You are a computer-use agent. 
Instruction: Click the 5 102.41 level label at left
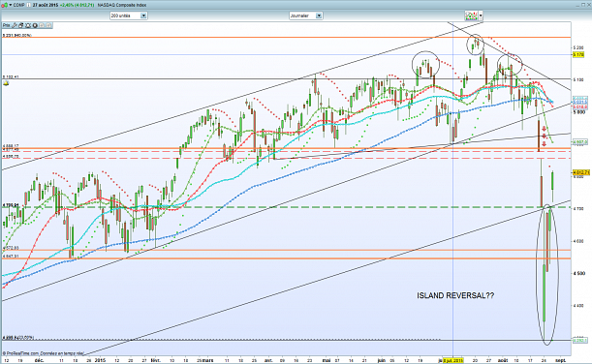tap(11, 76)
